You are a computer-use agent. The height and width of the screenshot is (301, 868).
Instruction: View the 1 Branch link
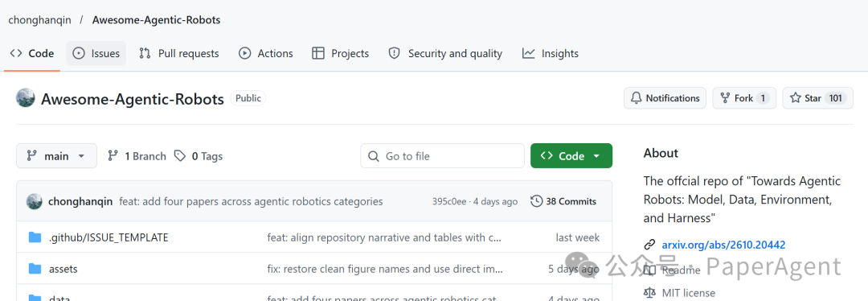pos(137,156)
